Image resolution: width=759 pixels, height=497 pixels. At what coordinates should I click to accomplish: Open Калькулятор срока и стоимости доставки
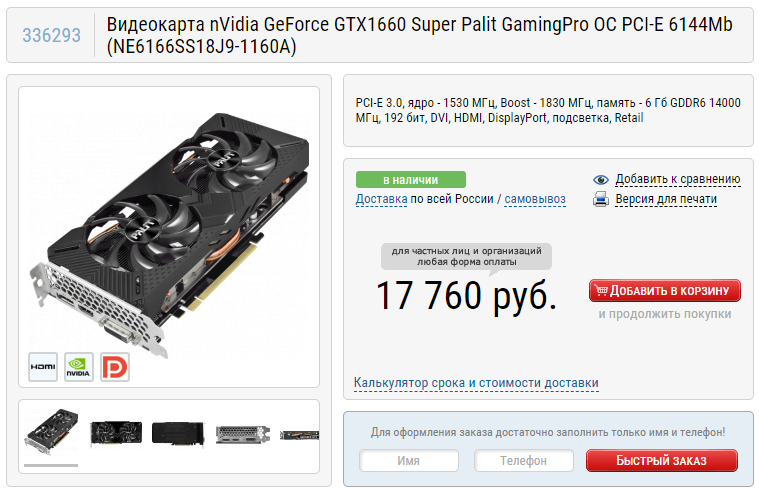click(476, 383)
